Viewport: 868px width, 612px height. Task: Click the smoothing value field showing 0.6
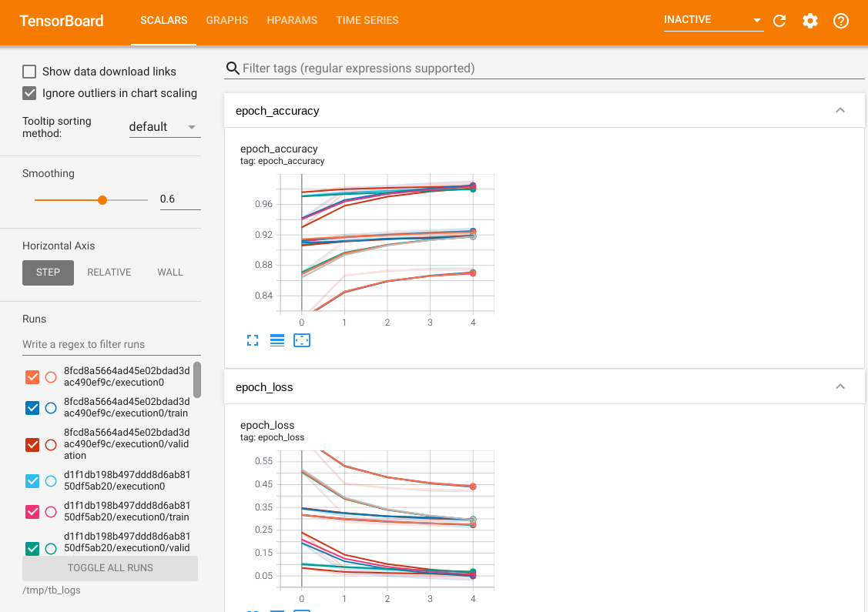click(180, 199)
